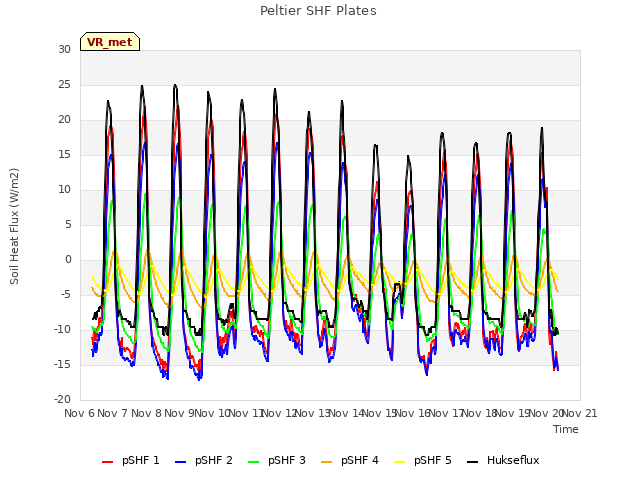Click the 0 y-axis tick label
This screenshot has width=640, height=480.
click(x=68, y=260)
